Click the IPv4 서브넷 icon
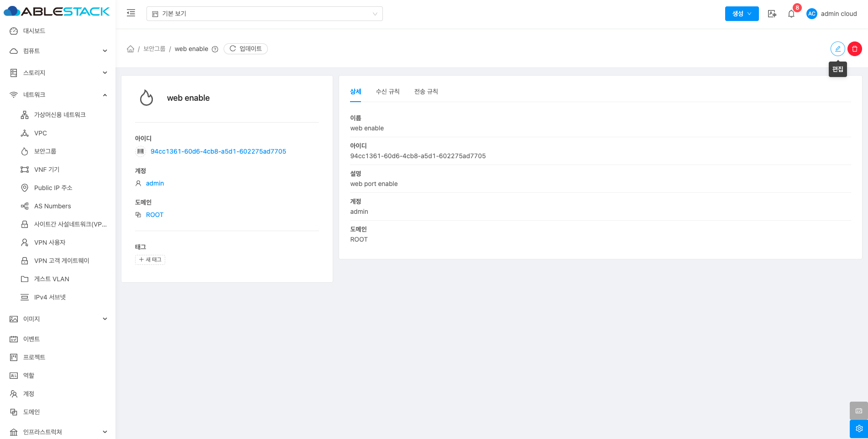 point(25,297)
